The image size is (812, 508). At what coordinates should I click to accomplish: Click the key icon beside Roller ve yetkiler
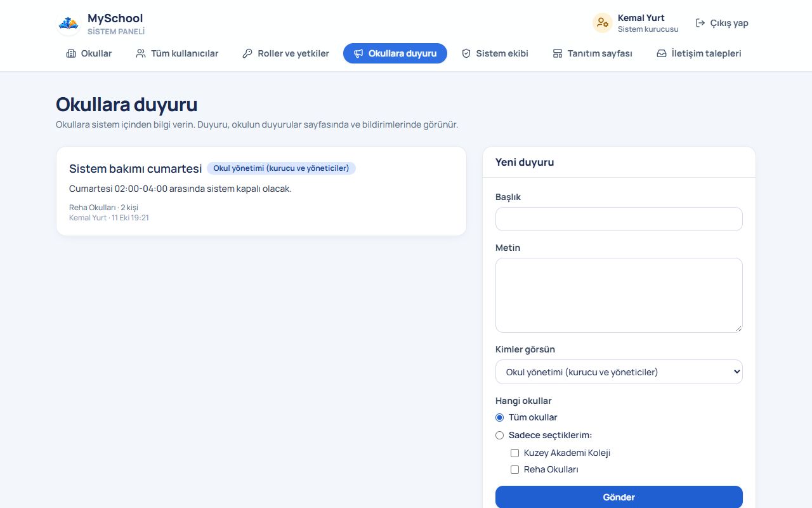tap(247, 53)
